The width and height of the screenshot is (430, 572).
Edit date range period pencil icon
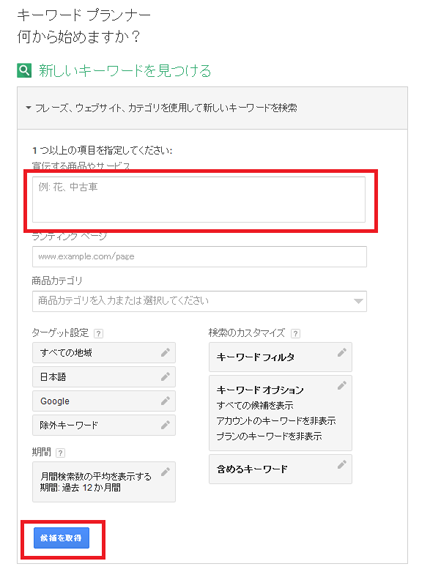tap(165, 472)
